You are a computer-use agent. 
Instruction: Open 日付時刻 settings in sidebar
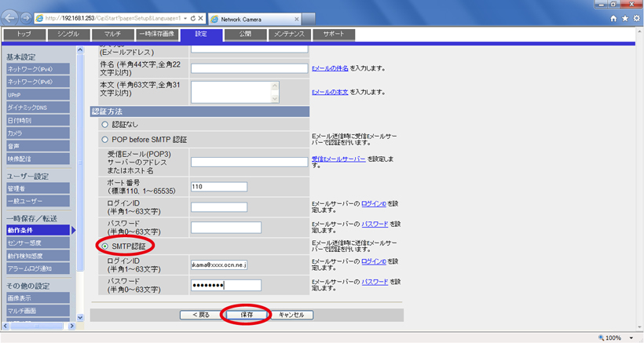pyautogui.click(x=38, y=120)
